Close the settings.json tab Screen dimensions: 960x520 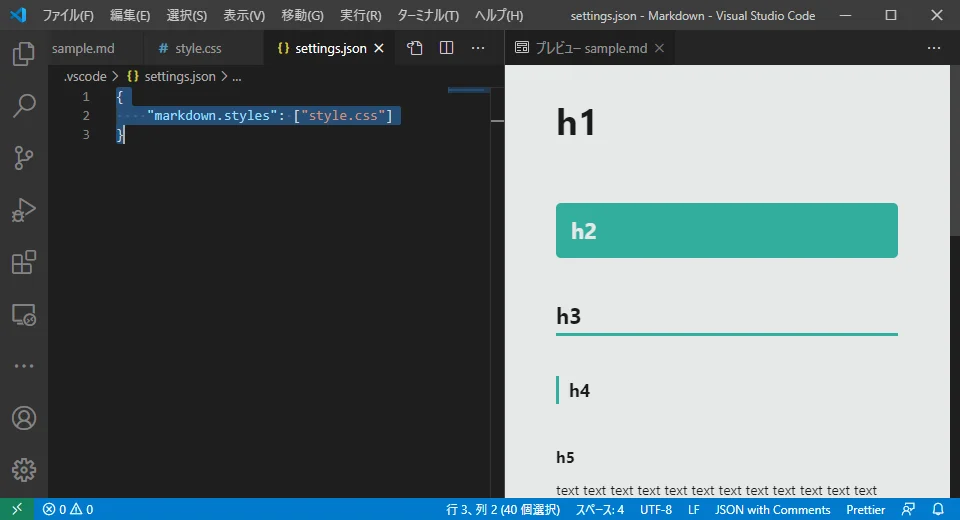pos(379,48)
